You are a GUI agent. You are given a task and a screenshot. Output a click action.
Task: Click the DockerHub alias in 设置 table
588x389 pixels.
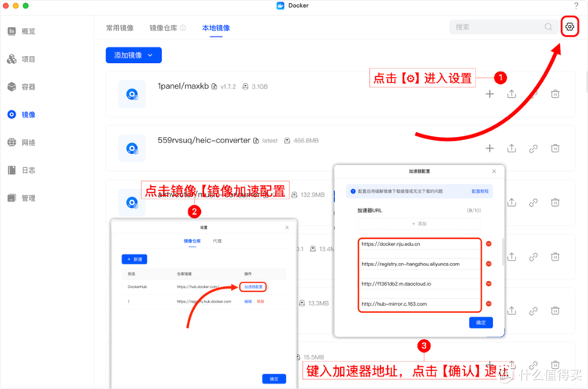pyautogui.click(x=137, y=286)
